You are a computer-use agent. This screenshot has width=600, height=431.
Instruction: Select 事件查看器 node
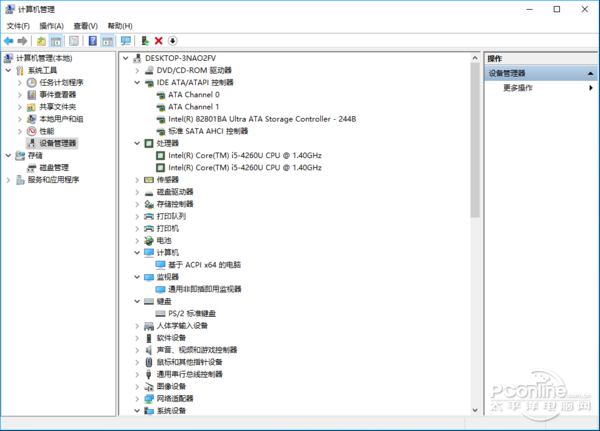click(x=57, y=95)
